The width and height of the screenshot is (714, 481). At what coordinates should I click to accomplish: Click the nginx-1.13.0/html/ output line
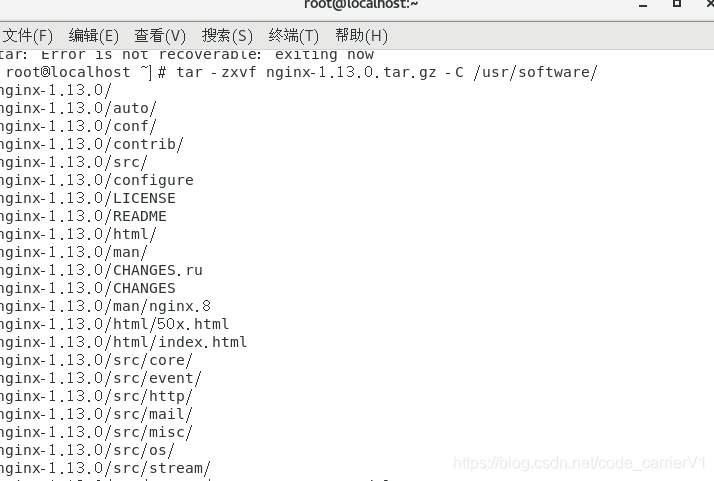point(78,234)
